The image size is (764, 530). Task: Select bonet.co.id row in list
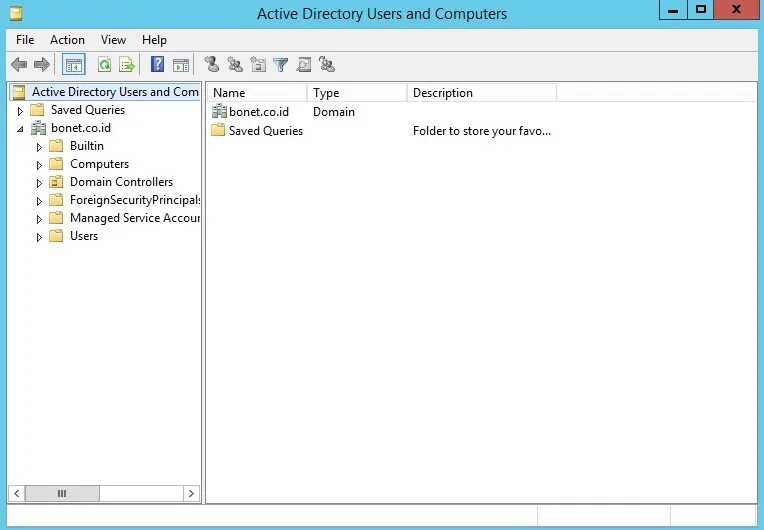click(259, 112)
